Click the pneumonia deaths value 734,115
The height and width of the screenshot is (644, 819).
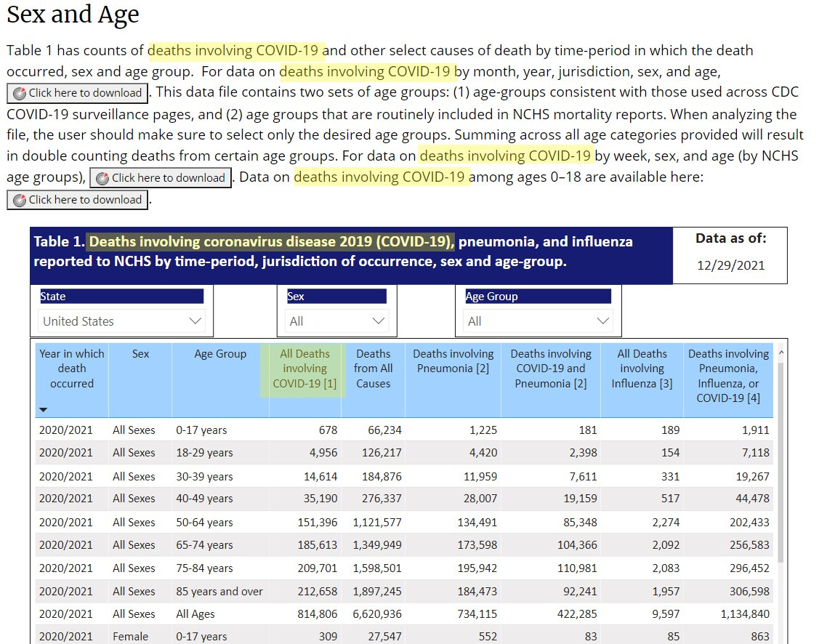[x=477, y=614]
